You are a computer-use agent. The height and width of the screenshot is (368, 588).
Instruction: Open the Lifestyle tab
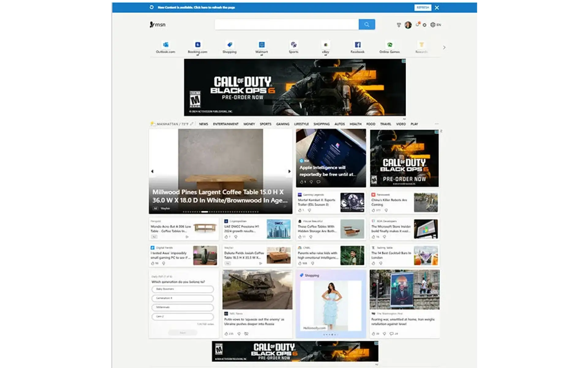(x=301, y=124)
